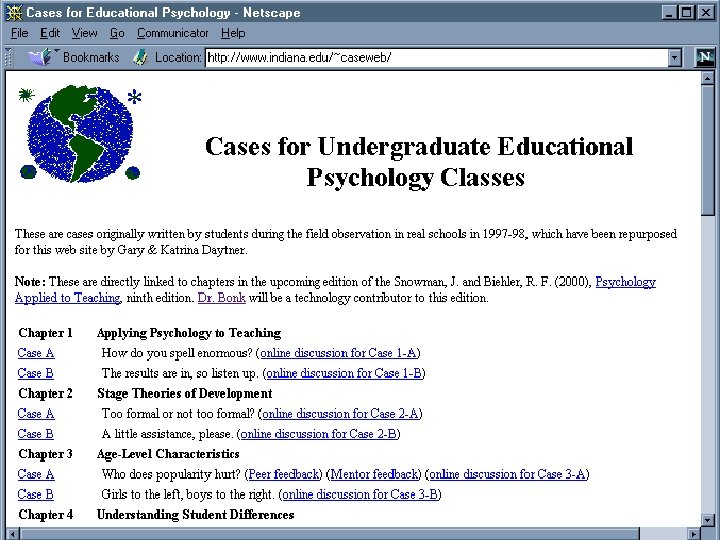Open online discussion for Case 3-B
The height and width of the screenshot is (540, 720).
click(x=360, y=494)
